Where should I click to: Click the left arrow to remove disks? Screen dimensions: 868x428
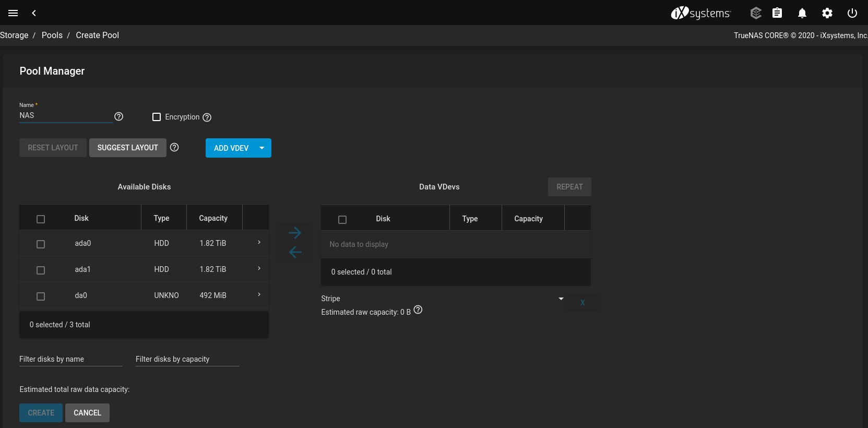point(295,252)
